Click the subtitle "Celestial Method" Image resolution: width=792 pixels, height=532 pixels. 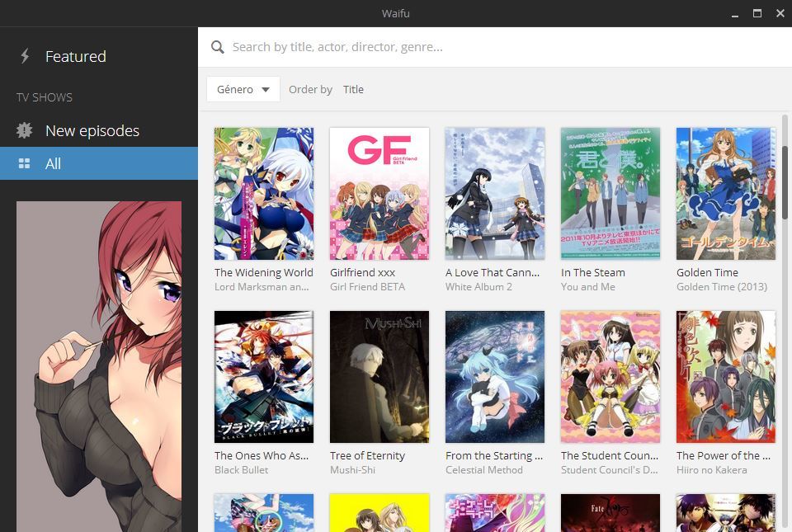click(x=484, y=470)
